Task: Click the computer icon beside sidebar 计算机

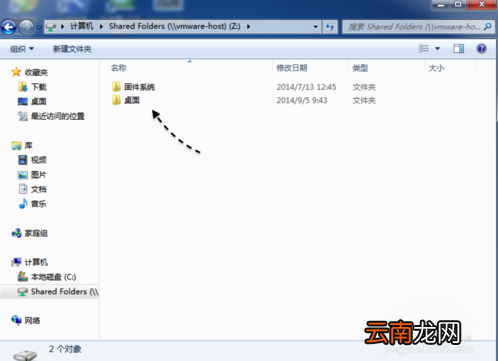Action: point(16,262)
